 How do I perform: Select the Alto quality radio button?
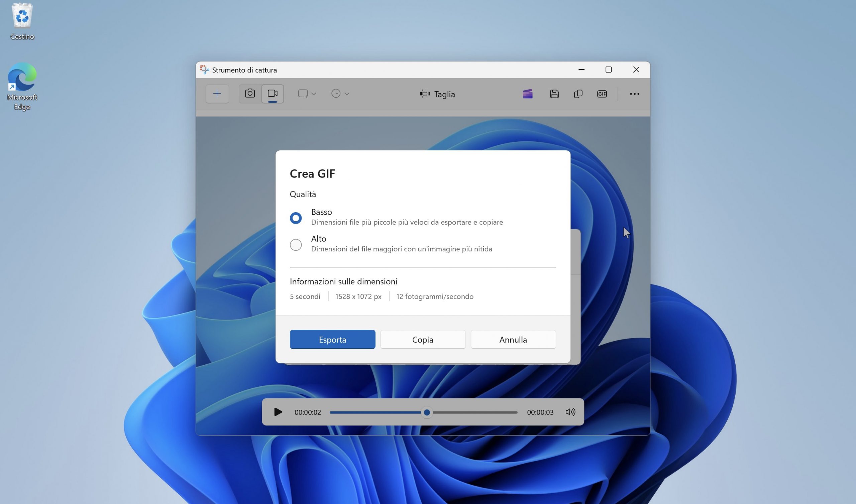coord(296,245)
